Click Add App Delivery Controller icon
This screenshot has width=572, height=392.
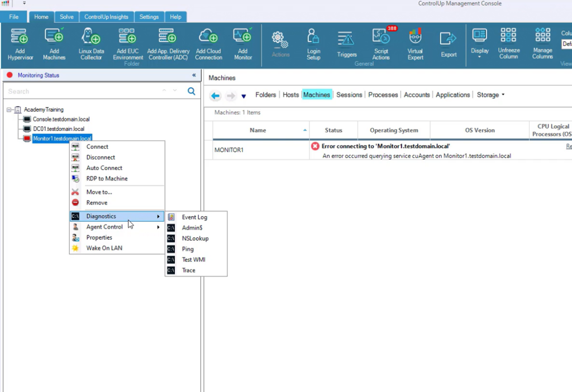[168, 36]
